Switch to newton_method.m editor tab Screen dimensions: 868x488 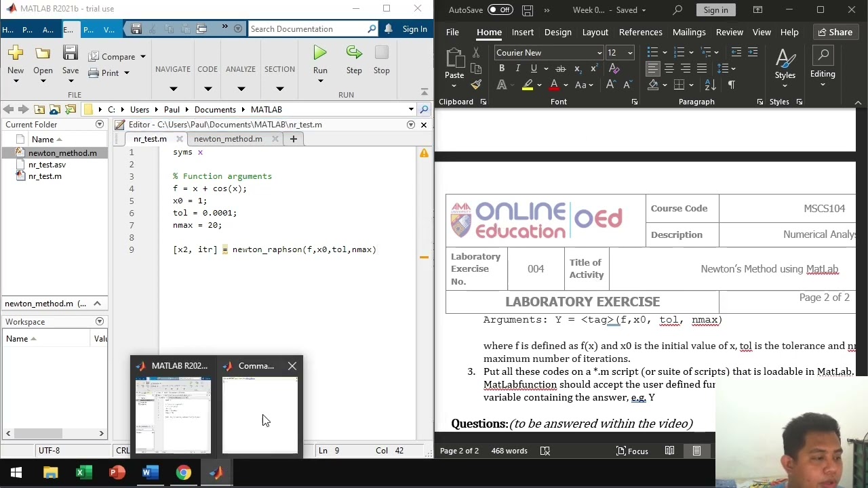pyautogui.click(x=228, y=139)
